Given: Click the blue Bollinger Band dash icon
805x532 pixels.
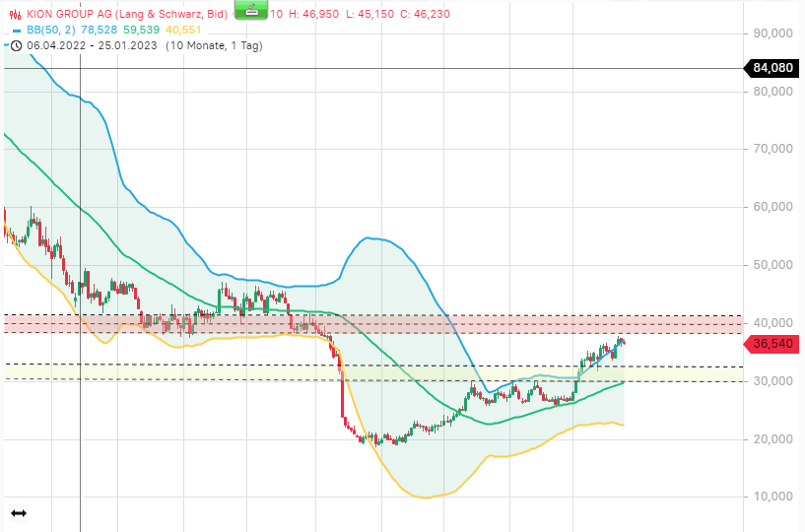Looking at the screenshot, I should click(x=17, y=31).
